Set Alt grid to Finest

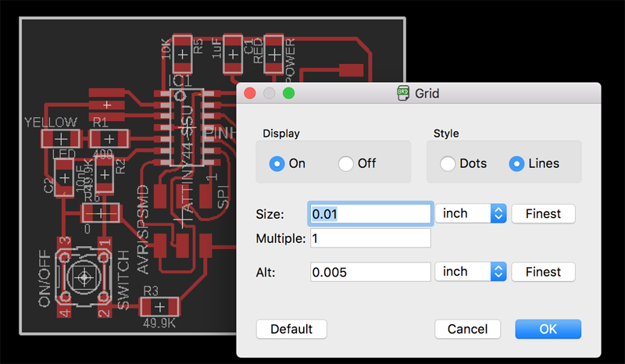pyautogui.click(x=543, y=272)
